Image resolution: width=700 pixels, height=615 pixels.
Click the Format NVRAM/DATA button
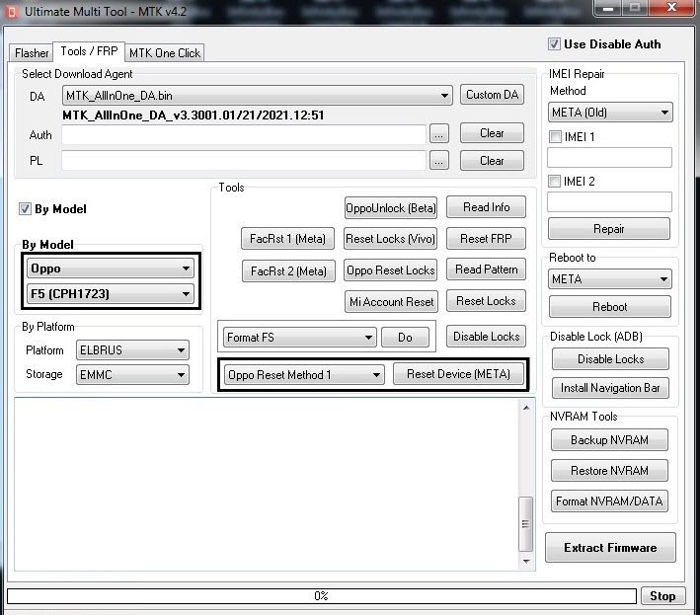609,501
